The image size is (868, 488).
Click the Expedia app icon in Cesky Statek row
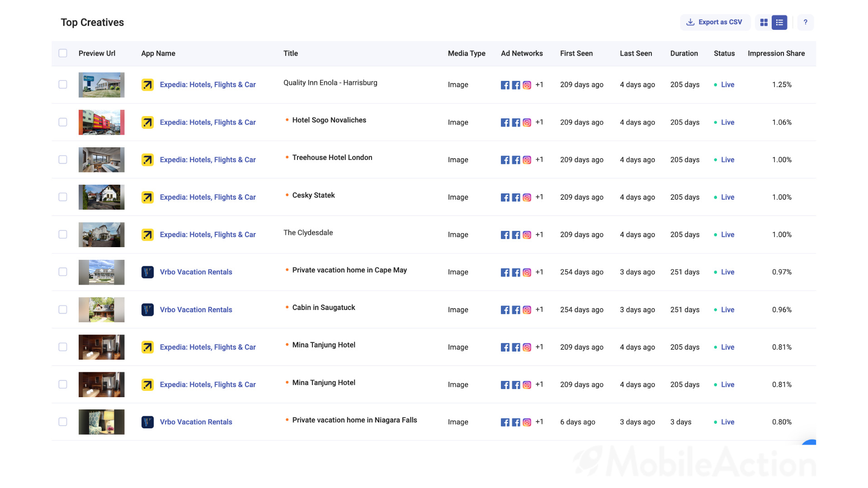click(147, 197)
